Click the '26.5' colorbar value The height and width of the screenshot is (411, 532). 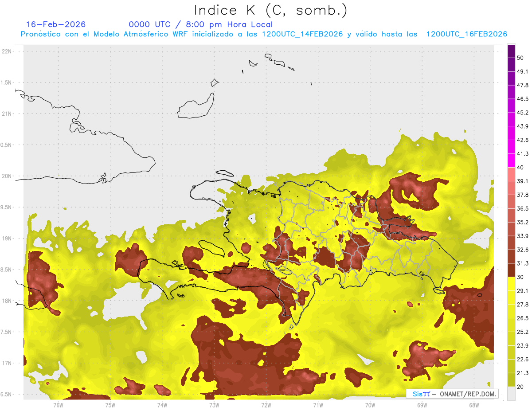coord(523,318)
